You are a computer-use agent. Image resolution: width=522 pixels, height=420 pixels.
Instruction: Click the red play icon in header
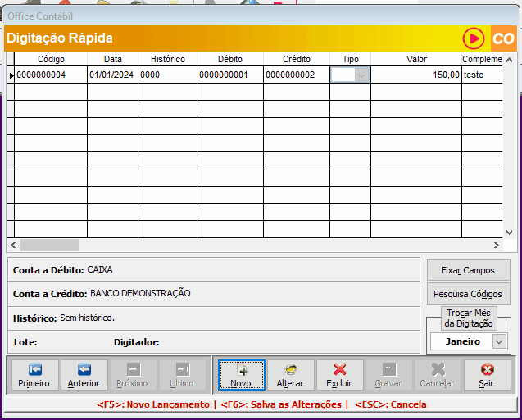coord(474,38)
